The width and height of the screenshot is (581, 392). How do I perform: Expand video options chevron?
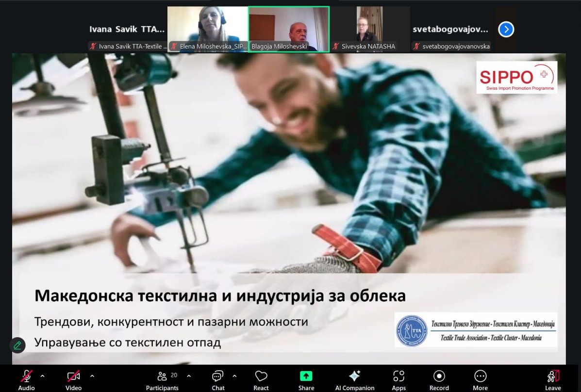[92, 376]
